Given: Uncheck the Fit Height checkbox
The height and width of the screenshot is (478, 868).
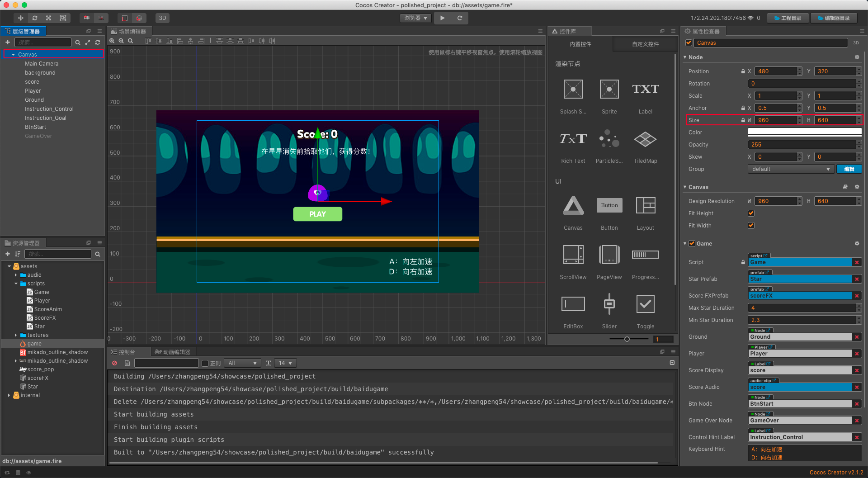Looking at the screenshot, I should (x=751, y=213).
